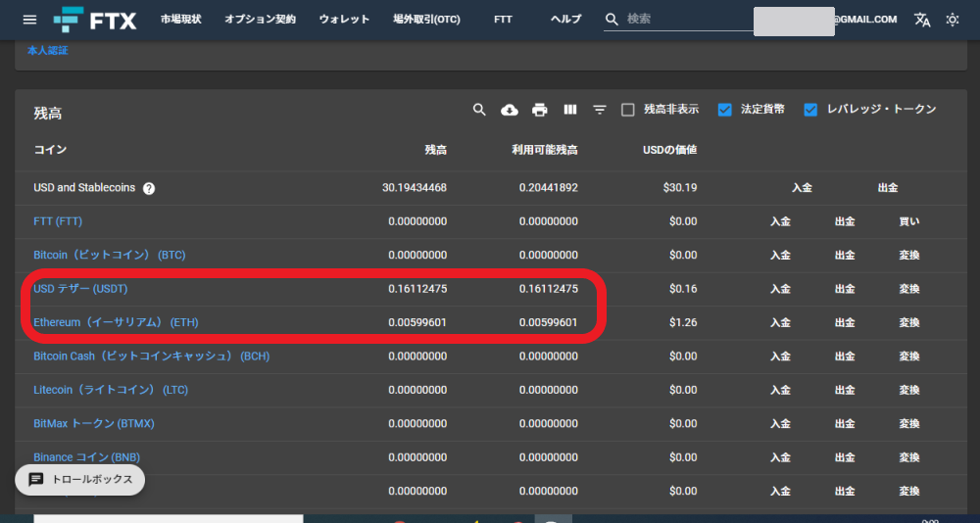Open the filter table icon
The width and height of the screenshot is (980, 523).
pos(600,110)
